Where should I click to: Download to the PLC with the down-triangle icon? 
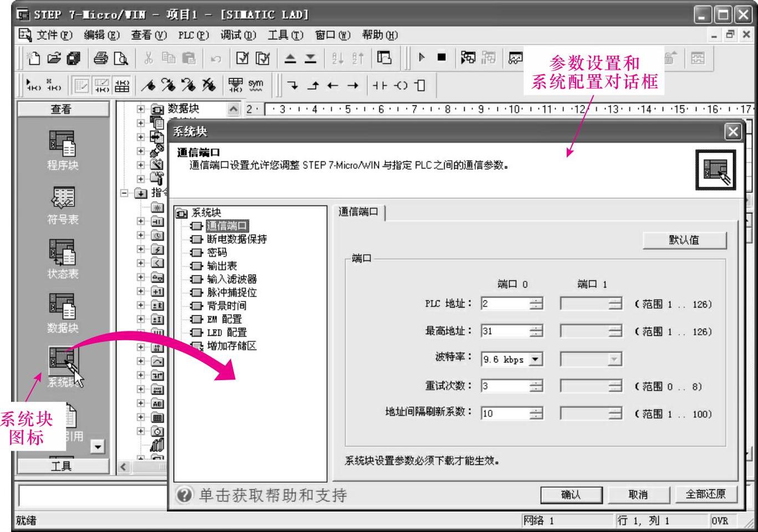311,58
